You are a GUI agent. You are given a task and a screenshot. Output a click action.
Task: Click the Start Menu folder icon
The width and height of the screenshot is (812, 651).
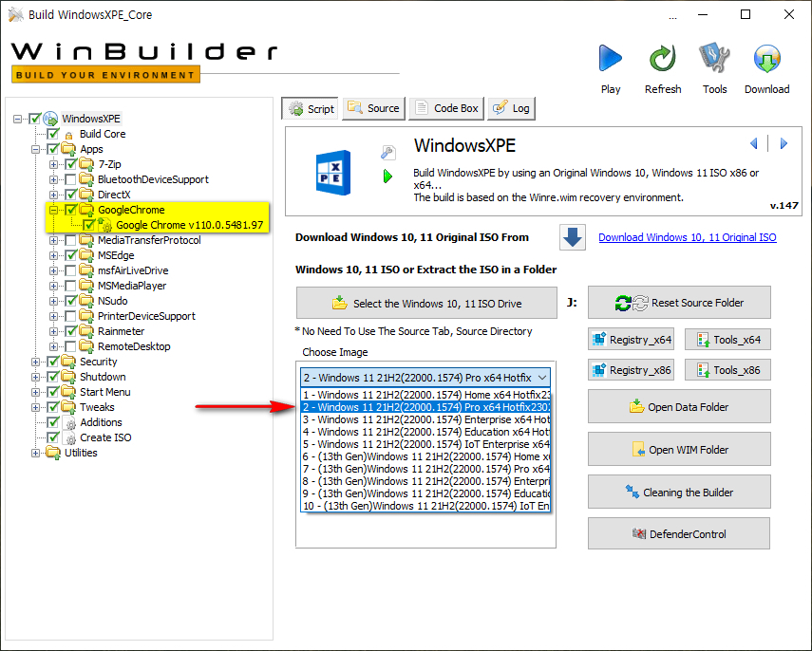coord(68,392)
